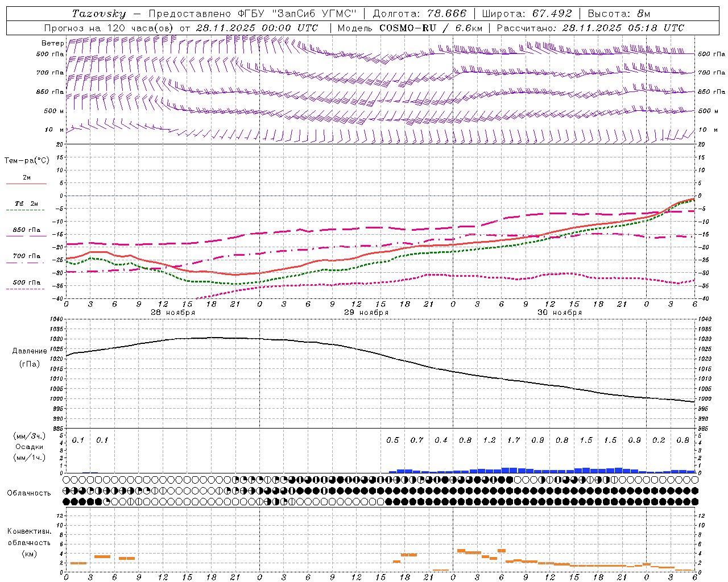The width and height of the screenshot is (728, 582).
Task: Select the date label 29 ноября
Action: point(366,313)
